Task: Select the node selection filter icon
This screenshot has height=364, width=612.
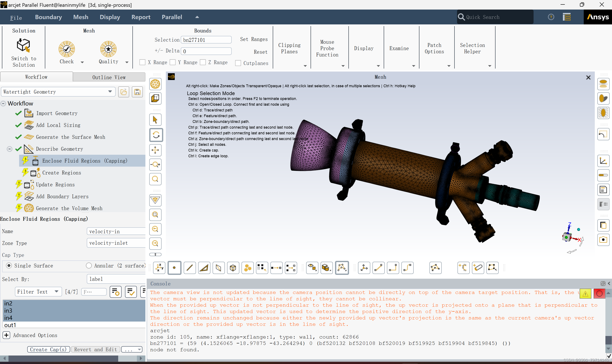Action: click(x=174, y=268)
